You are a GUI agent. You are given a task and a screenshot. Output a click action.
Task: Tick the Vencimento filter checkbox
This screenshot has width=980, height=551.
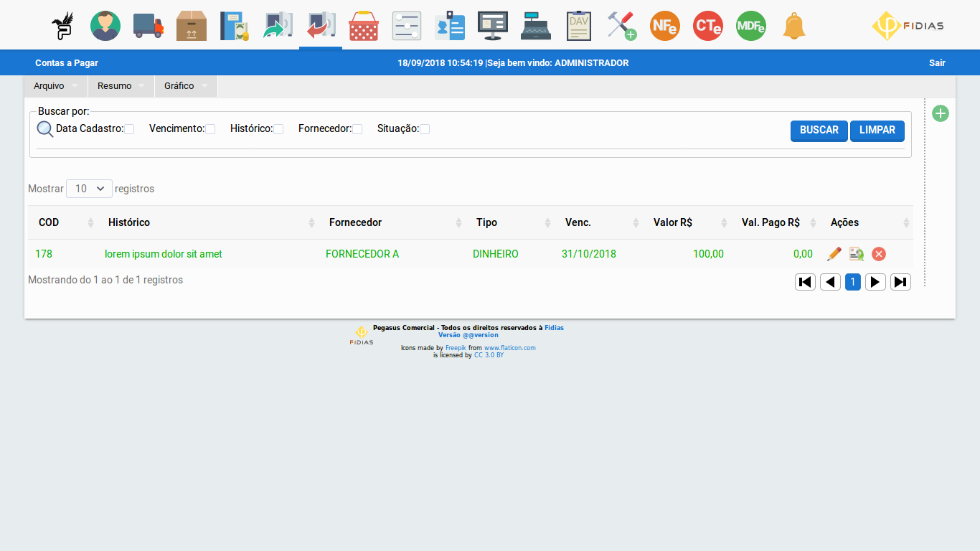click(210, 129)
